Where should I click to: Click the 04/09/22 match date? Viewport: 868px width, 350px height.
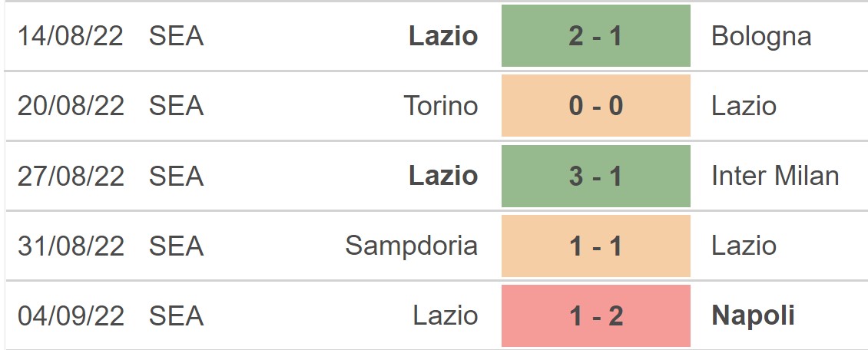click(x=71, y=315)
